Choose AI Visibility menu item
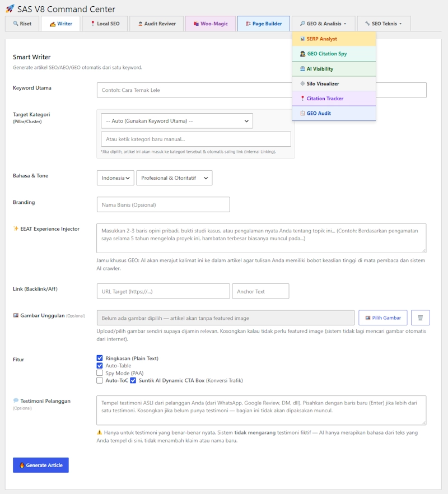Viewport: 448px width, 494px height. click(x=334, y=69)
